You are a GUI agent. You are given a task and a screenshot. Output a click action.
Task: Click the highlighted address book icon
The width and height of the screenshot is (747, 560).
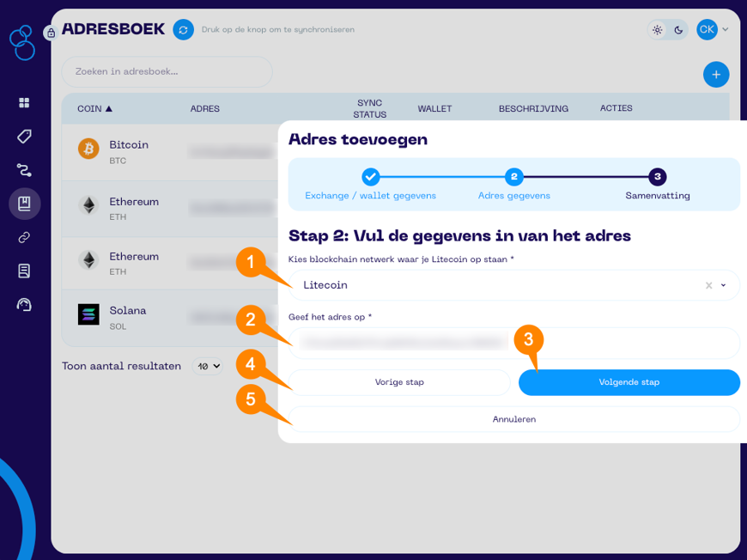tap(24, 204)
